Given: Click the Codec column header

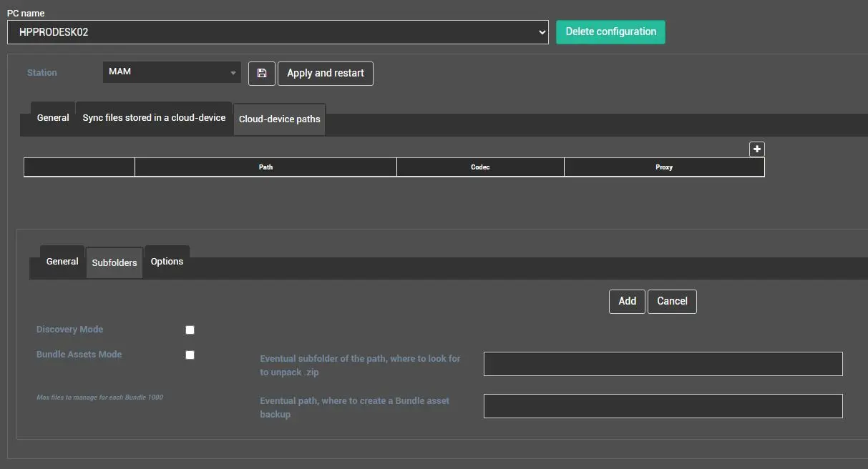Looking at the screenshot, I should click(x=480, y=167).
